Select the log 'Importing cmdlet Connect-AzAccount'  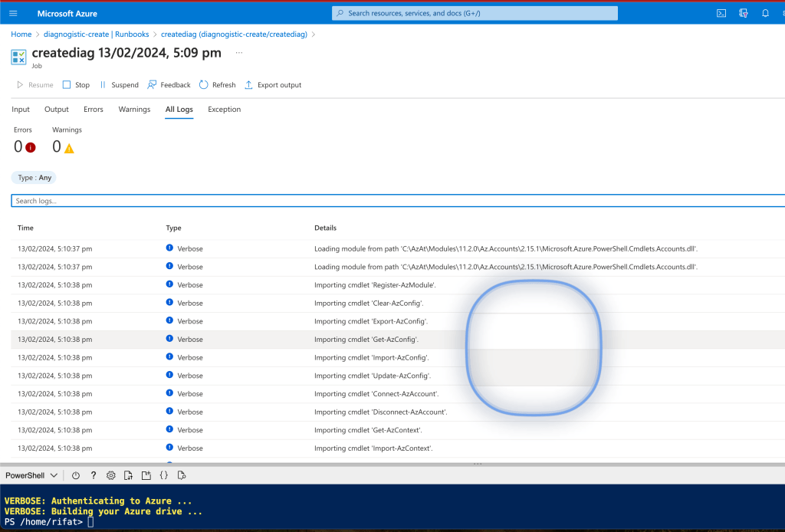point(398,394)
